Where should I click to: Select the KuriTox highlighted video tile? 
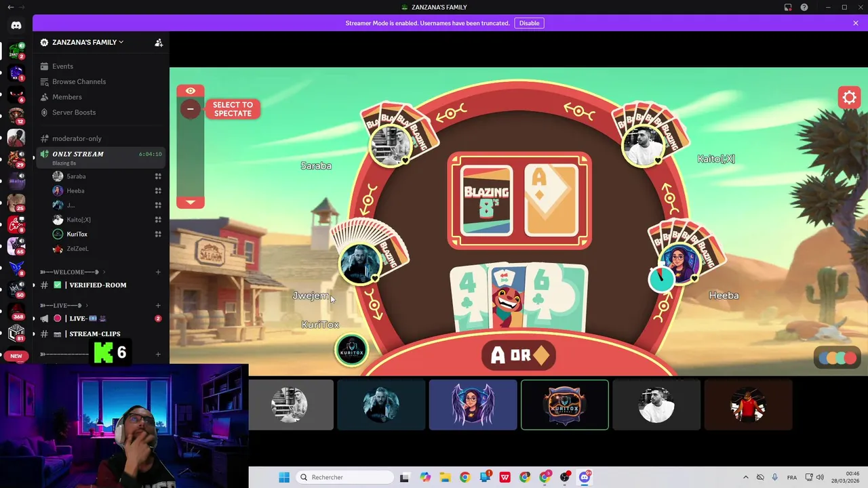565,405
